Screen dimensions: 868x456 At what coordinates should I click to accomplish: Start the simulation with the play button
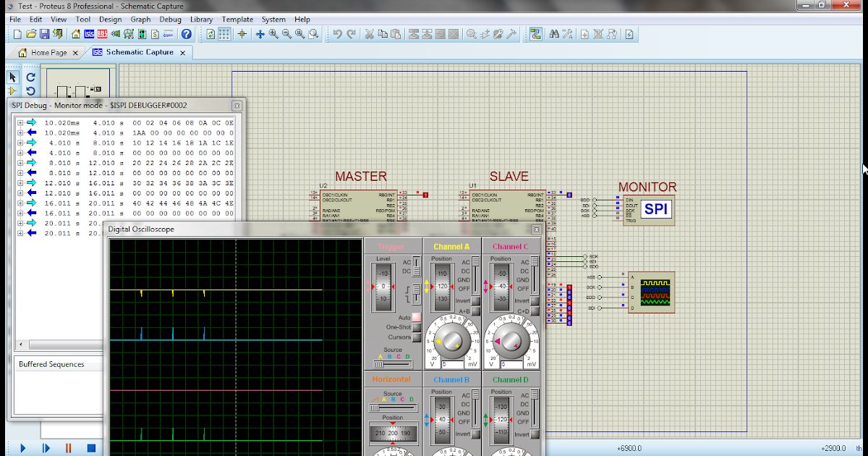pos(21,448)
